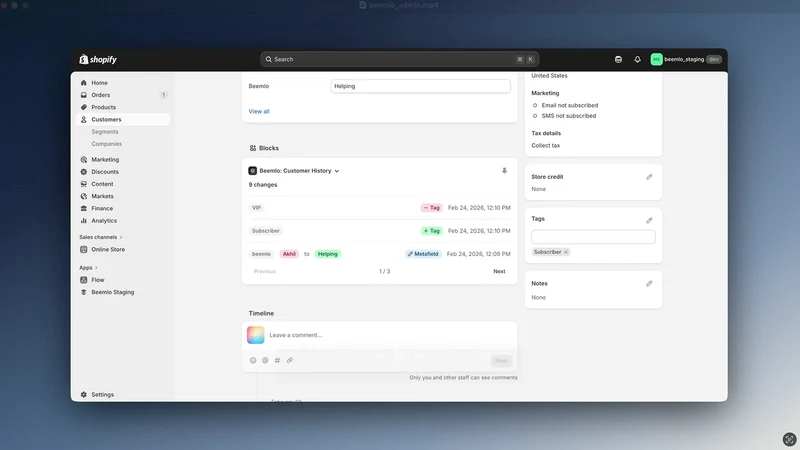Image resolution: width=800 pixels, height=450 pixels.
Task: Click the Beemlo metafield input with Helping
Action: [420, 86]
